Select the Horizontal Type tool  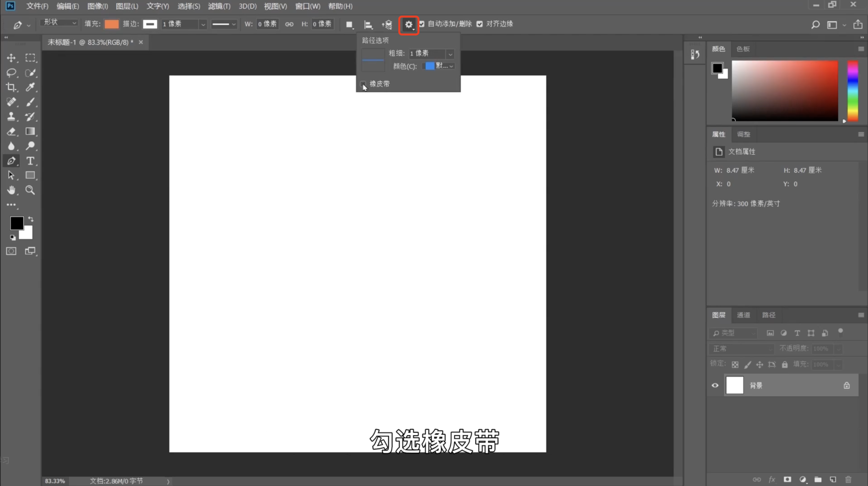point(30,161)
